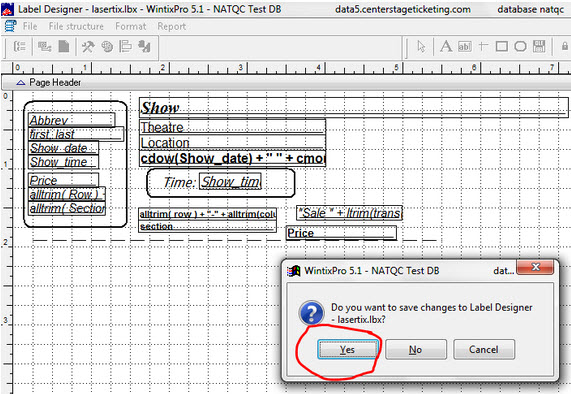Open the layout alignment toolbar icon
This screenshot has height=394, width=571.
click(x=125, y=47)
